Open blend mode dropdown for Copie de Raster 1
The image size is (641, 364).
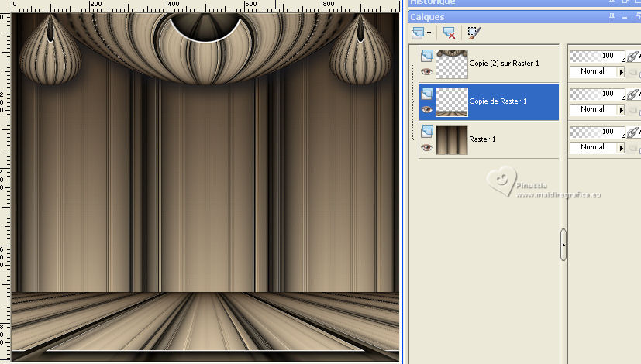click(621, 109)
